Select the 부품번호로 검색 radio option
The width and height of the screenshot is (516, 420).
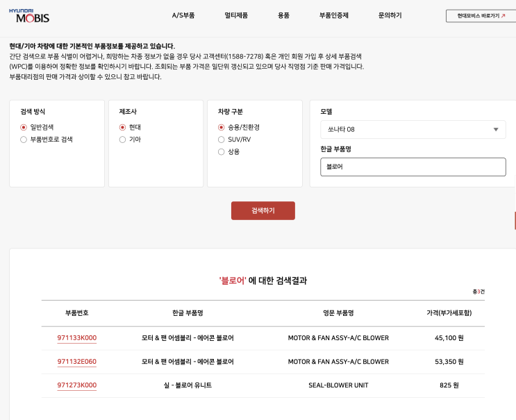point(24,140)
